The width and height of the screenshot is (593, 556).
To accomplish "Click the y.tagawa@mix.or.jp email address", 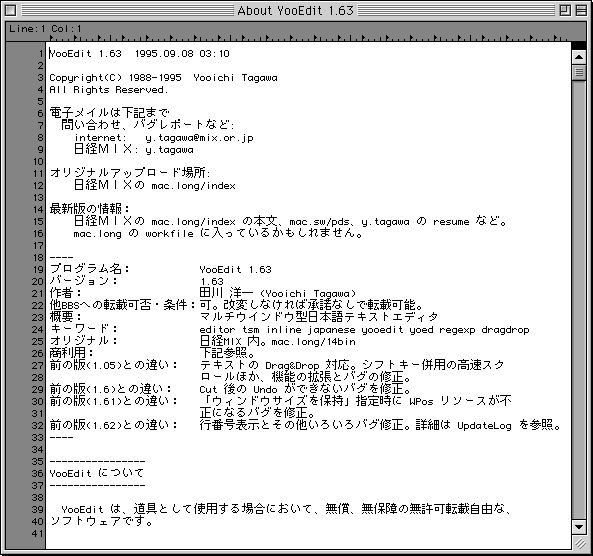I will click(199, 138).
